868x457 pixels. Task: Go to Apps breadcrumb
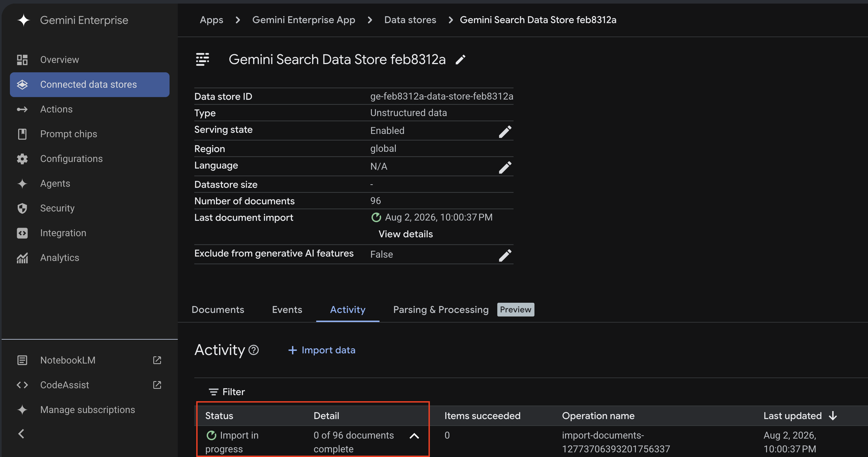(x=211, y=20)
